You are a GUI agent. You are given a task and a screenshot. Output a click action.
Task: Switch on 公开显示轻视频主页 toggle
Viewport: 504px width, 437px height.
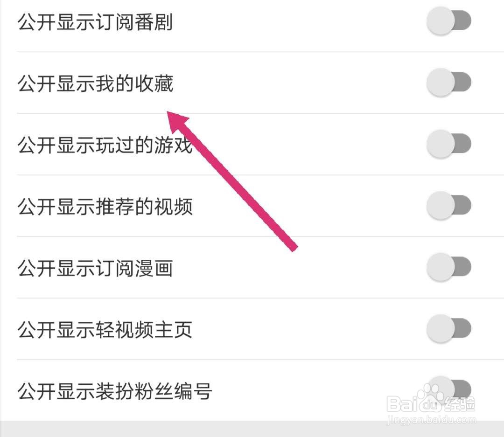449,329
